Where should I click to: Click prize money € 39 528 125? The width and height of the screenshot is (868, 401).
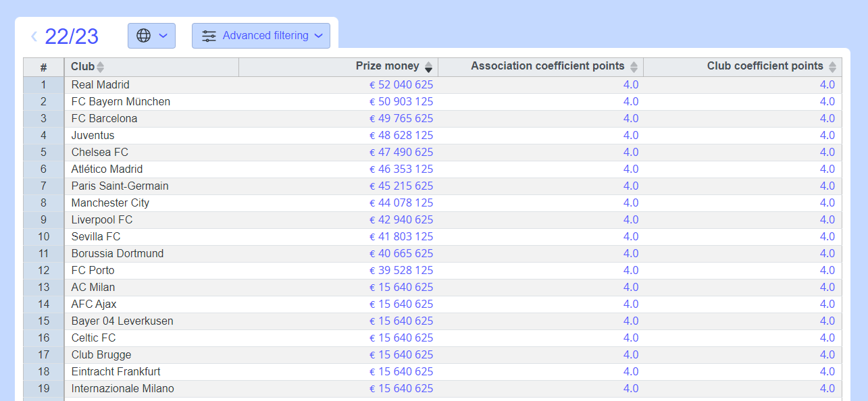pyautogui.click(x=401, y=271)
